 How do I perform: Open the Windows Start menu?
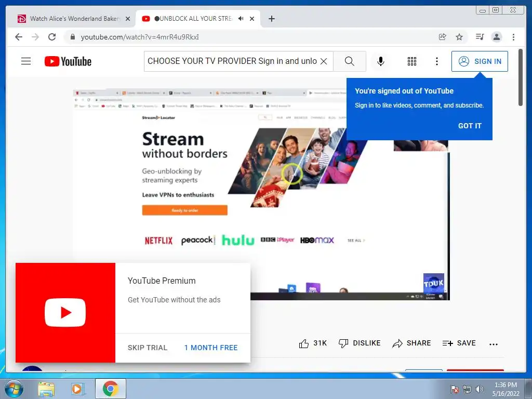pos(14,389)
